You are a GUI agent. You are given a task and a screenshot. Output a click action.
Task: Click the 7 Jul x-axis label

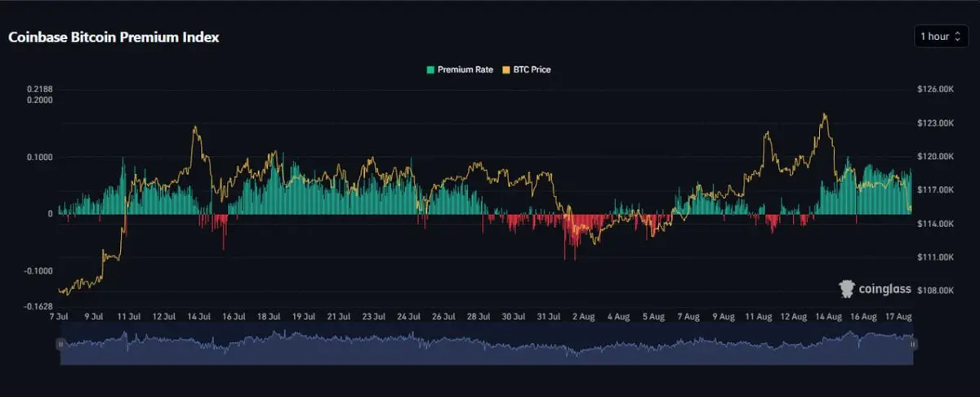59,315
